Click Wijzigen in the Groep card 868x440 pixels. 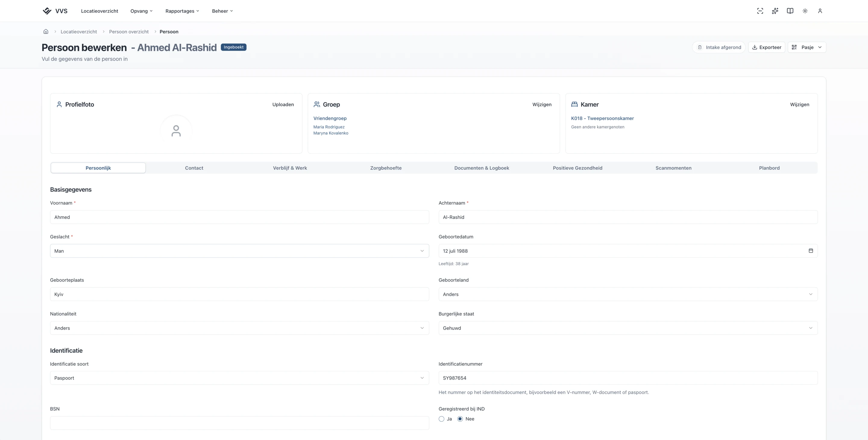[542, 105]
